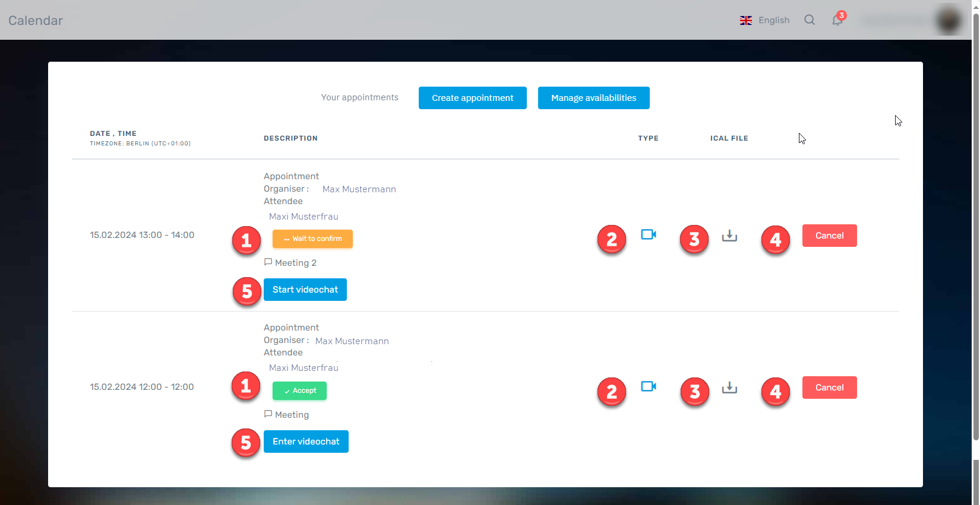This screenshot has height=505, width=980.
Task: Click the vertical page scrollbar
Action: (975, 237)
